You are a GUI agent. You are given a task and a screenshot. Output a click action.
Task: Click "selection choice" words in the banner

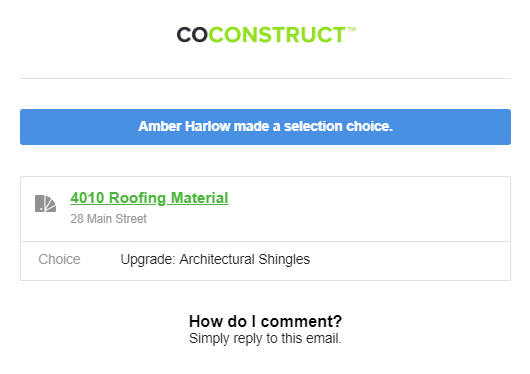[338, 126]
